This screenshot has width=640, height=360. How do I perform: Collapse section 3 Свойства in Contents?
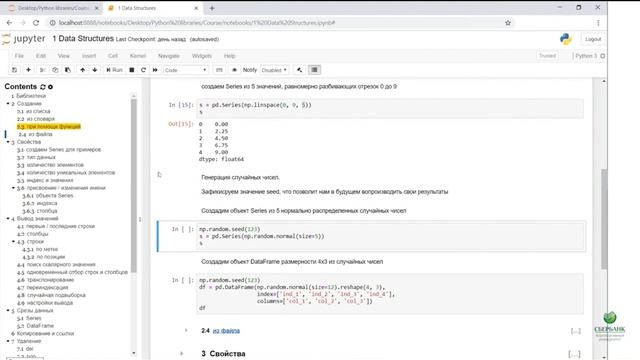pos(8,142)
